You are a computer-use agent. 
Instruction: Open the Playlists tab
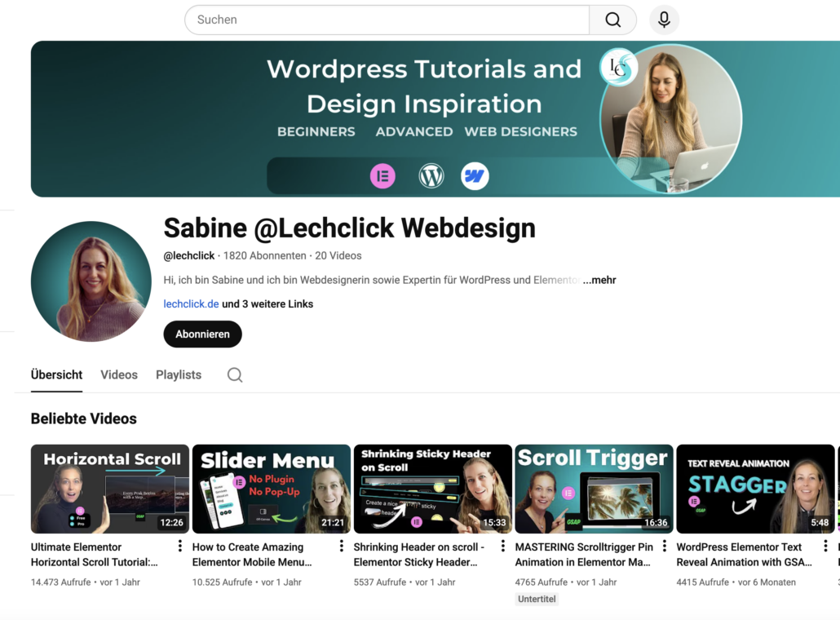tap(179, 375)
